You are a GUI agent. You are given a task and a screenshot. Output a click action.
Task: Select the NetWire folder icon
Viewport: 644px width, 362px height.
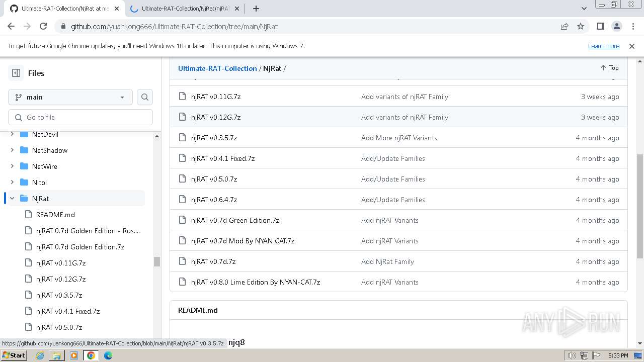click(x=24, y=166)
